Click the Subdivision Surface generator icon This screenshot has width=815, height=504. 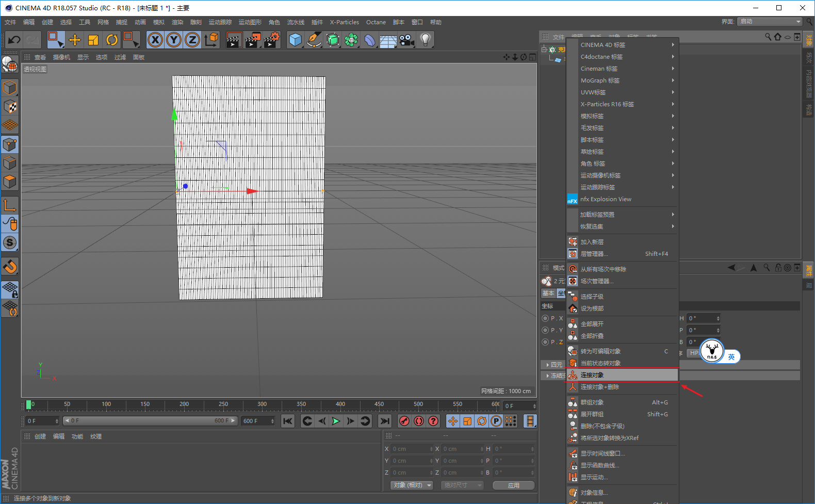333,40
